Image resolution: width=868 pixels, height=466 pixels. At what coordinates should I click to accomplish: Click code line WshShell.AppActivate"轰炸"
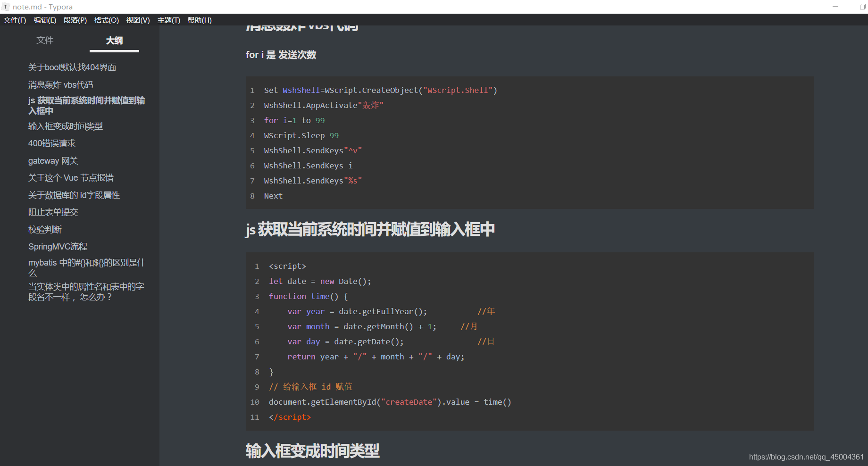[x=324, y=105]
